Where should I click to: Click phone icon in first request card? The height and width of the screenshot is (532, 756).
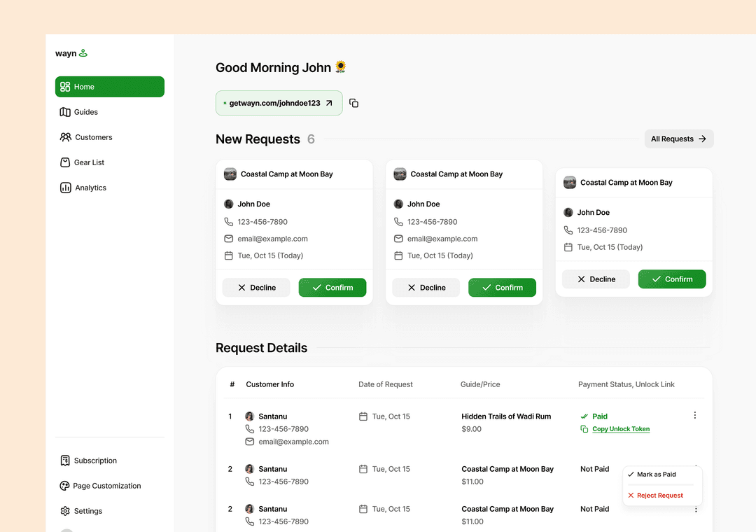(x=228, y=222)
